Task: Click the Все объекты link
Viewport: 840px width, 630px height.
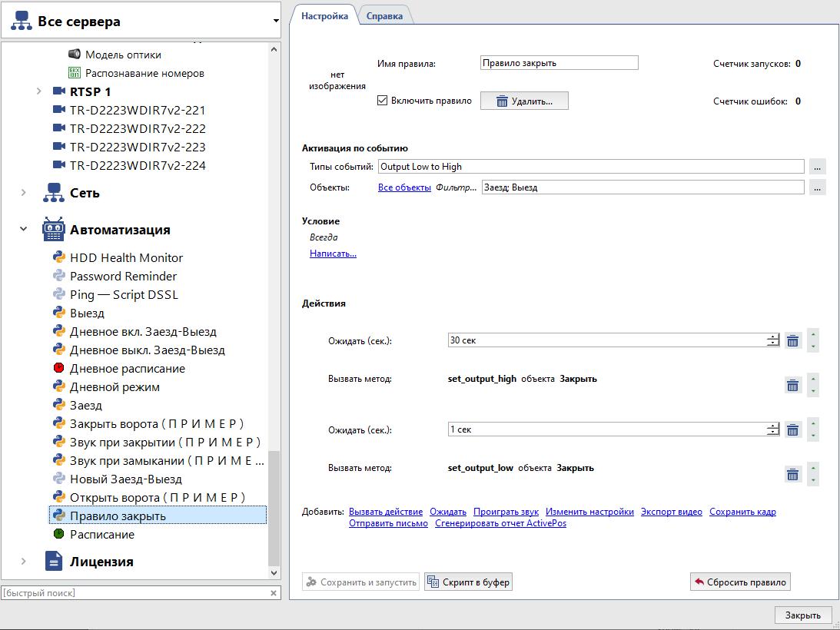Action: pos(404,187)
